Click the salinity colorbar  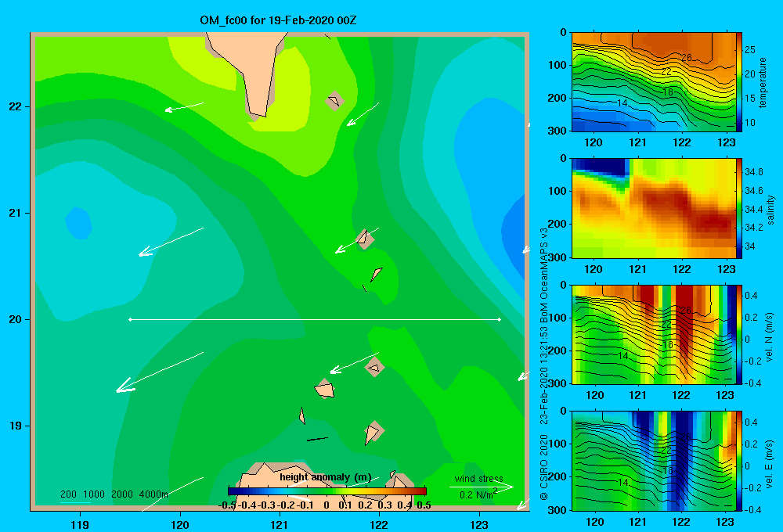tap(739, 208)
